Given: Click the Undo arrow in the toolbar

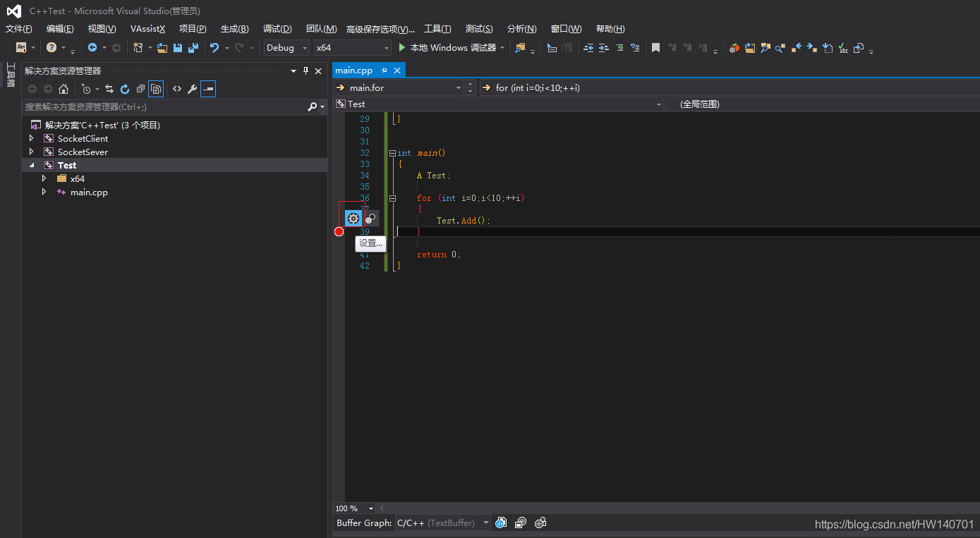Looking at the screenshot, I should (214, 48).
